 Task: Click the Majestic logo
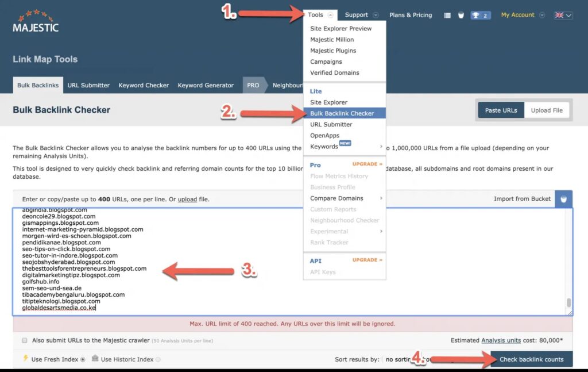click(x=36, y=21)
